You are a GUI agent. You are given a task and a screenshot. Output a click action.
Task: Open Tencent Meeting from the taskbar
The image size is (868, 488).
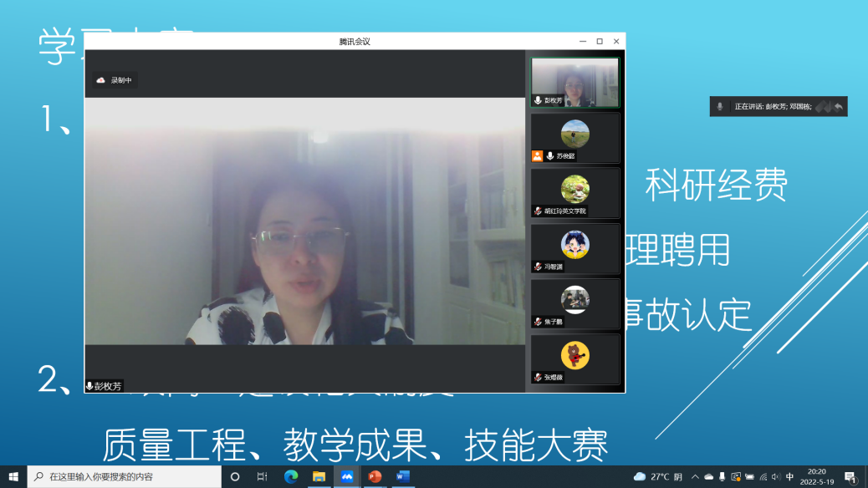(346, 476)
